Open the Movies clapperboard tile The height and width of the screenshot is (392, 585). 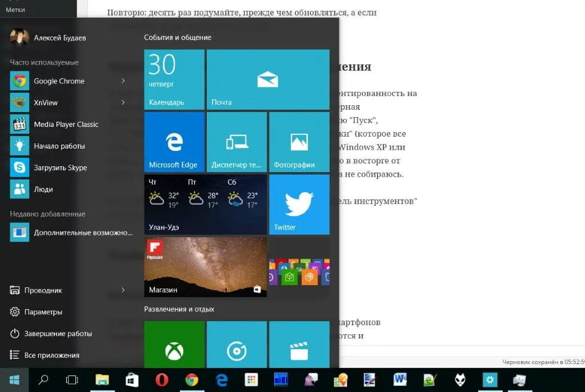coord(299,345)
